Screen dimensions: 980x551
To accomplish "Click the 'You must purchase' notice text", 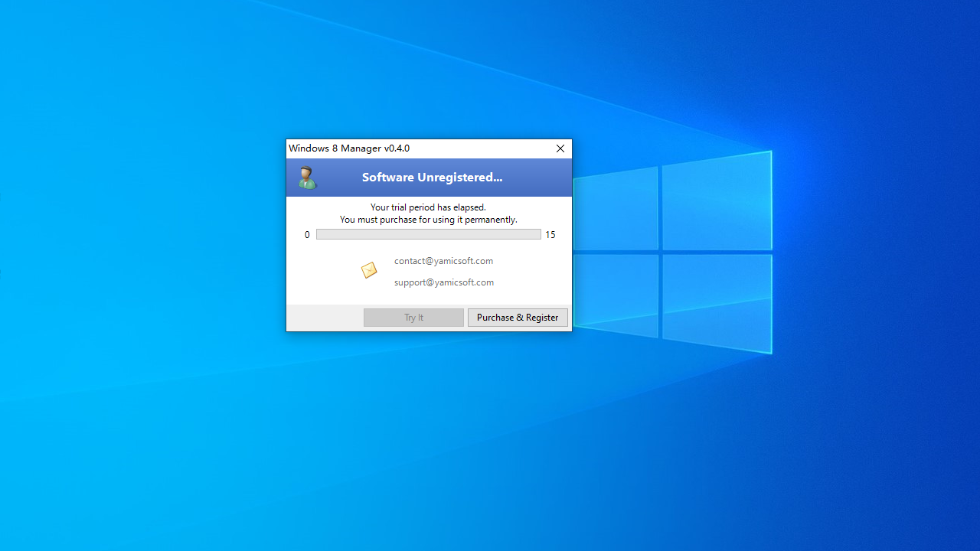I will click(x=428, y=220).
